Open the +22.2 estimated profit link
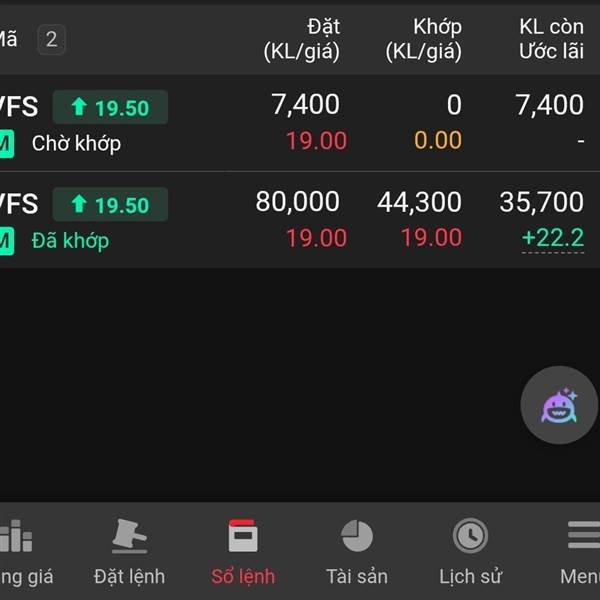Screen dimensions: 600x600 point(553,238)
